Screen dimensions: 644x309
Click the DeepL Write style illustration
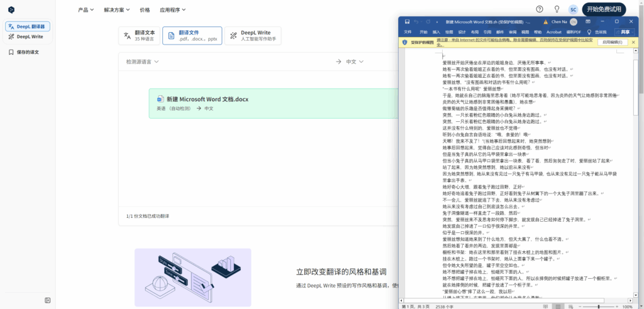[x=192, y=277]
